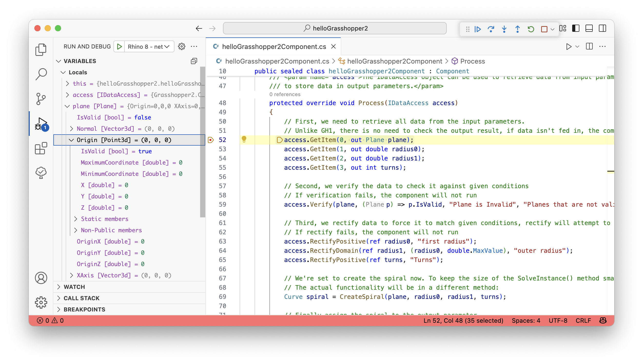Screen dimensions: 643x364
Task: Collapse all variables icon
Action: pyautogui.click(x=194, y=61)
